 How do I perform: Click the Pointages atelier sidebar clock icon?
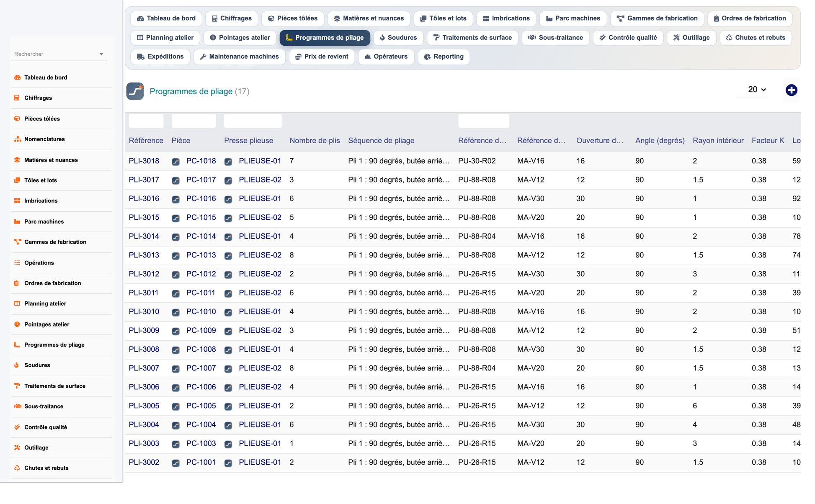coord(17,324)
